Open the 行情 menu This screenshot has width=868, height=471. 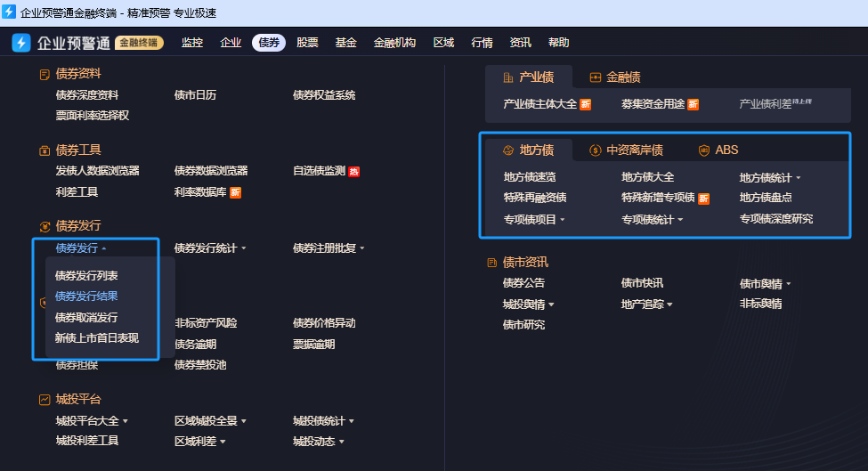tap(483, 43)
